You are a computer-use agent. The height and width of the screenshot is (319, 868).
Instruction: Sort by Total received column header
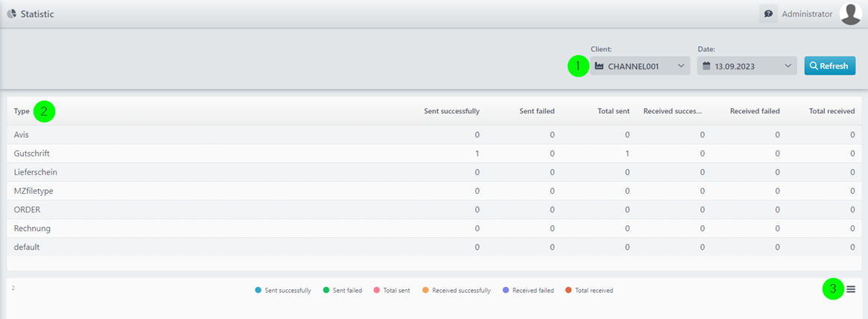pyautogui.click(x=832, y=111)
